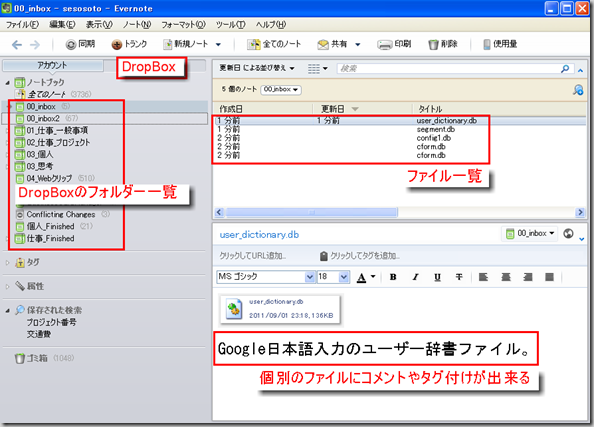Open the 新規ノート dropdown arrow

coord(218,45)
